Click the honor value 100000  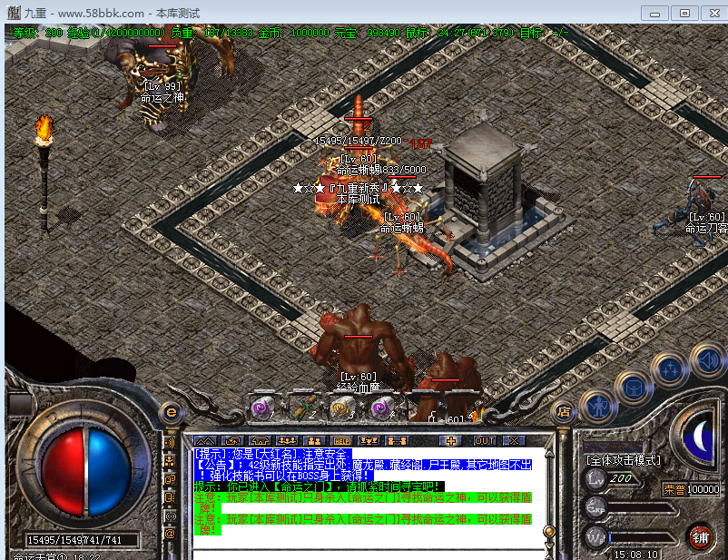coord(703,489)
